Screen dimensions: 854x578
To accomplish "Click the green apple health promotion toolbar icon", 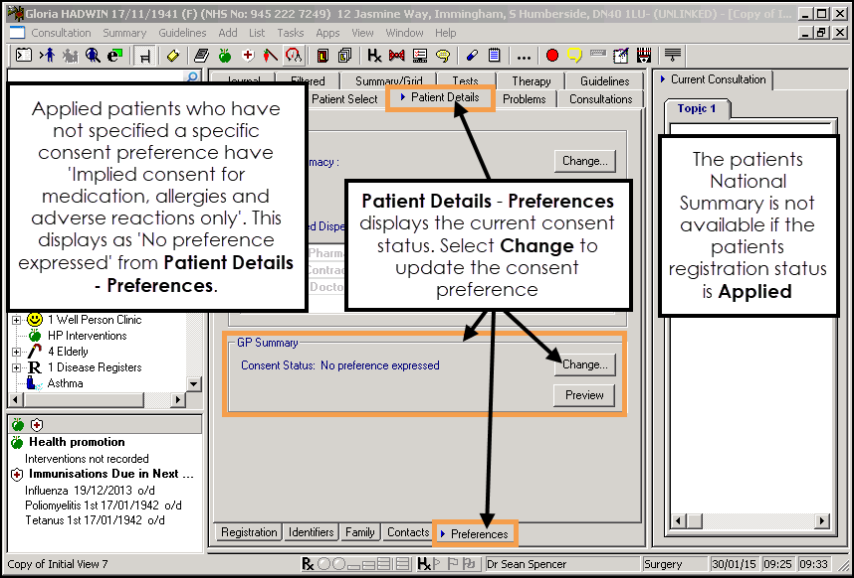I will [x=224, y=55].
